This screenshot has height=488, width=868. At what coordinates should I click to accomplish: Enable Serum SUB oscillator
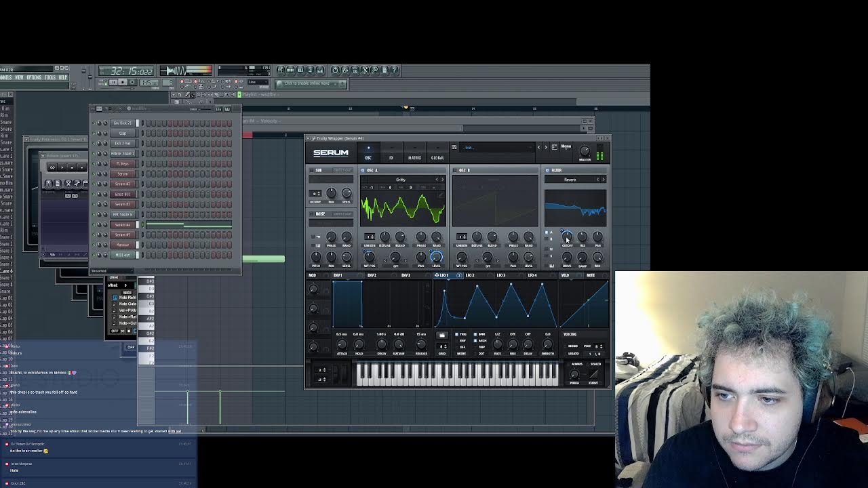(311, 170)
